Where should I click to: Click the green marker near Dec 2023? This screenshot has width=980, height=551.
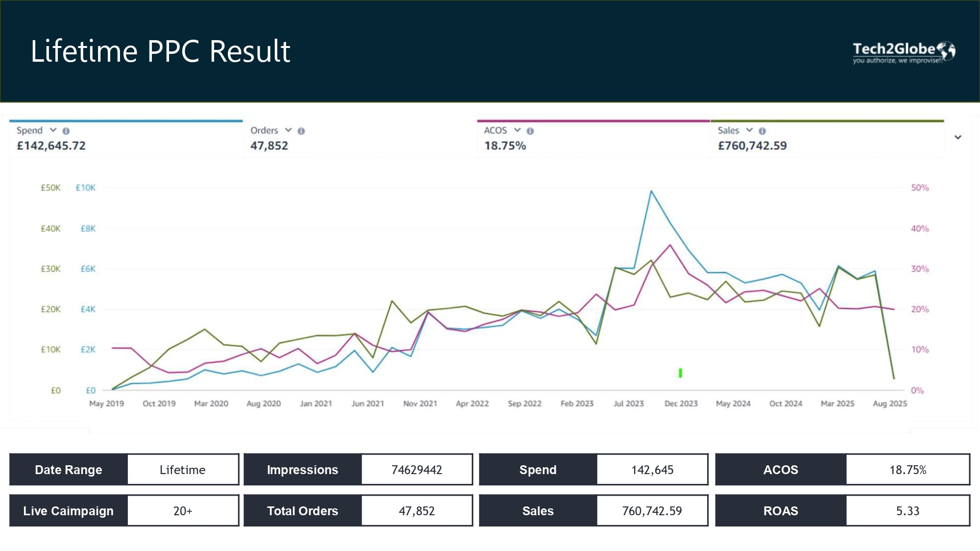(x=680, y=373)
